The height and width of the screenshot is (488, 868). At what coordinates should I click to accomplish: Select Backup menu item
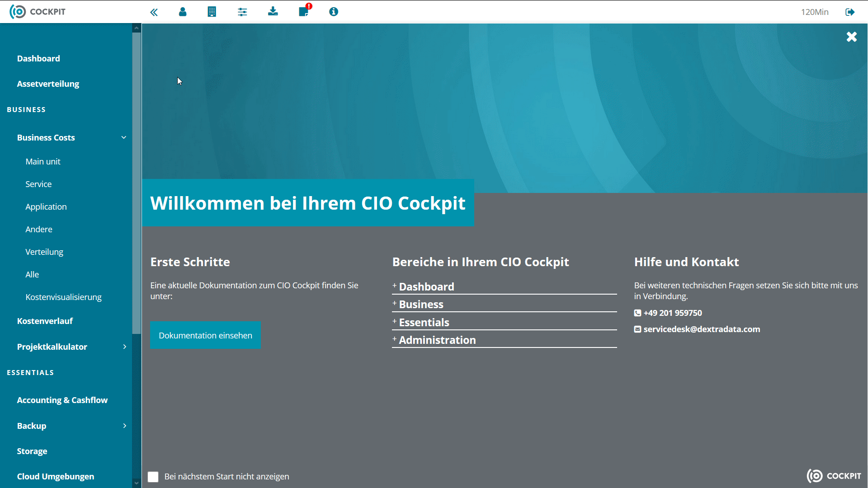[x=32, y=426]
